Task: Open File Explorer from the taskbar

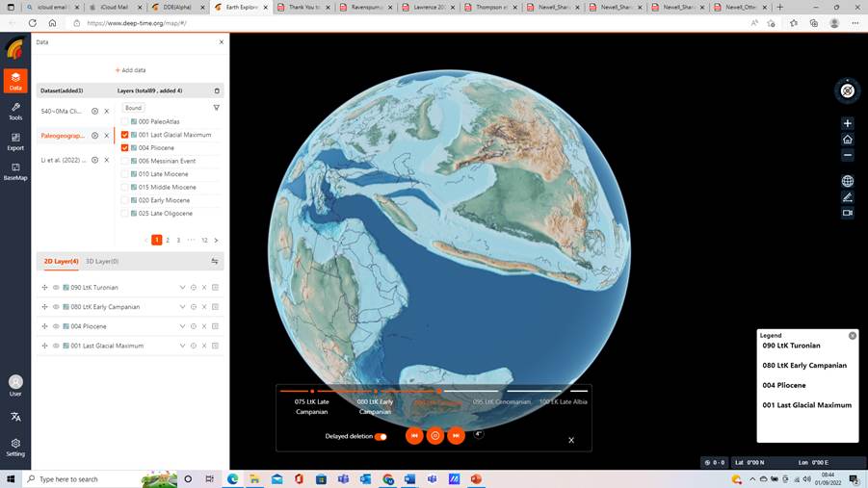Action: pos(254,479)
